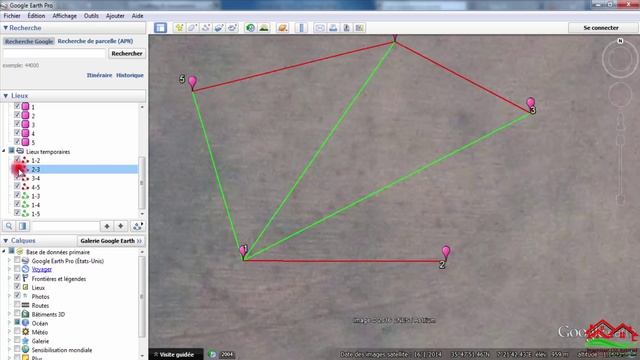The image size is (640, 360).
Task: Uncheck placemark 4 checkbox in Lieux
Action: point(17,133)
